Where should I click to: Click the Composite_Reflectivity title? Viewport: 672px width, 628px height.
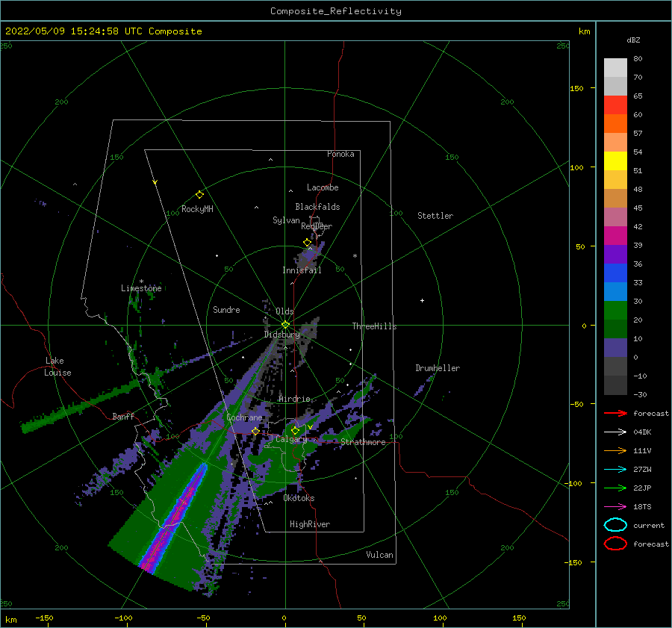point(336,11)
